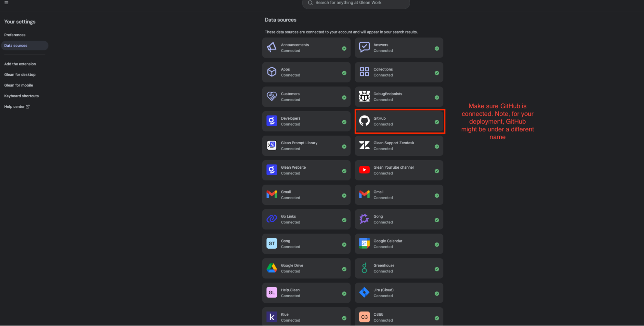Click the Your settings heading

coord(20,22)
